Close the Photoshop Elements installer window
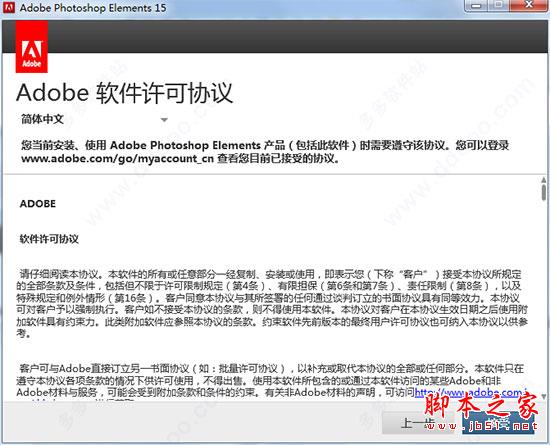Viewport: 550px width, 445px height. click(529, 6)
